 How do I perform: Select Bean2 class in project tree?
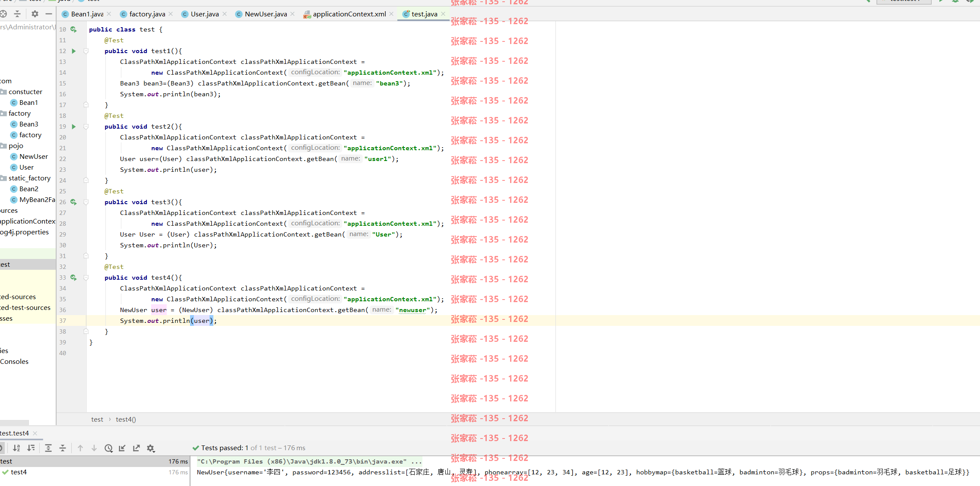[29, 189]
